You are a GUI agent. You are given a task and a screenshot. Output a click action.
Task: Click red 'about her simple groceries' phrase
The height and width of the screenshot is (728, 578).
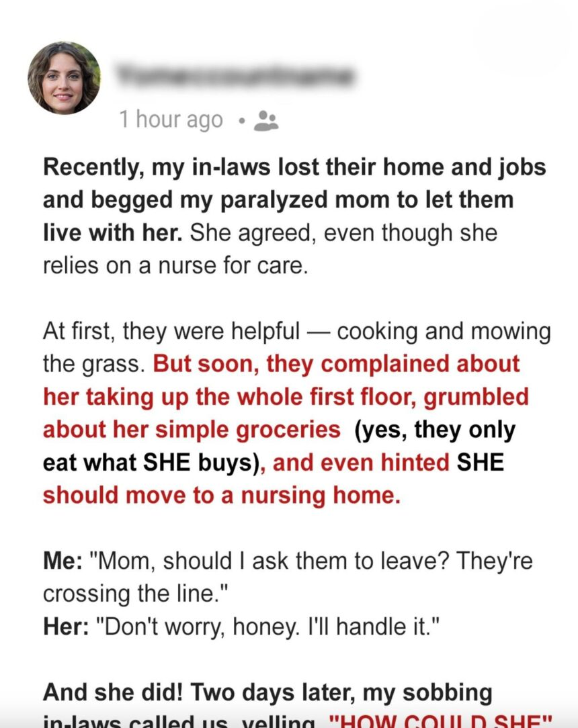(x=192, y=430)
